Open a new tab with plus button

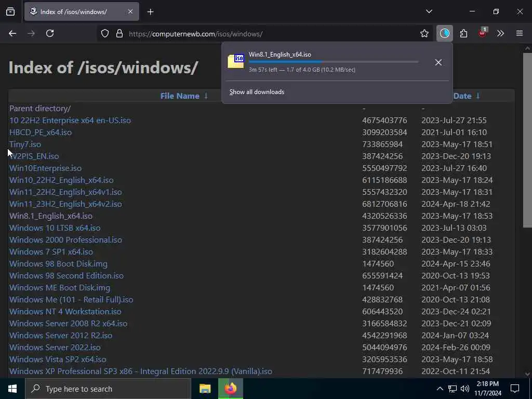coord(151,12)
